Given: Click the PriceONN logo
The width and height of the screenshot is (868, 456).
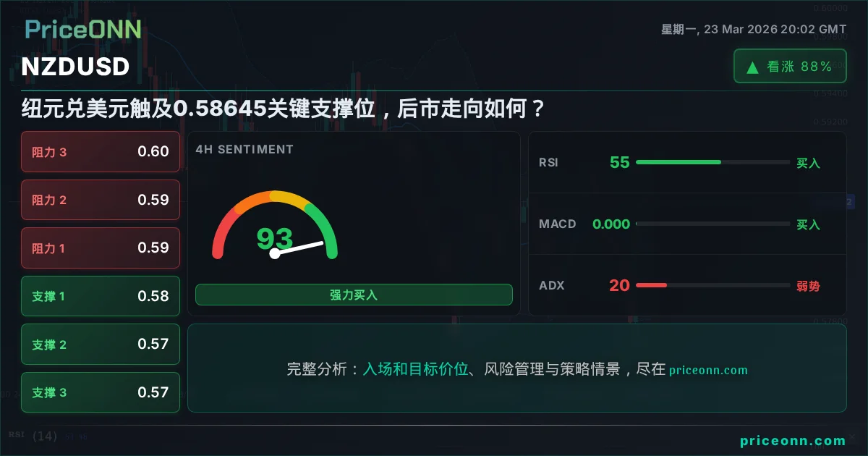Looking at the screenshot, I should coord(82,30).
